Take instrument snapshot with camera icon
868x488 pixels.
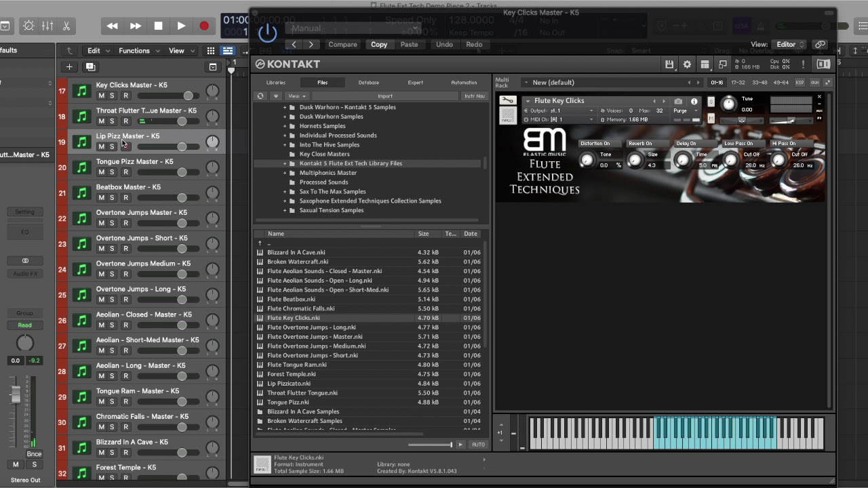point(678,101)
